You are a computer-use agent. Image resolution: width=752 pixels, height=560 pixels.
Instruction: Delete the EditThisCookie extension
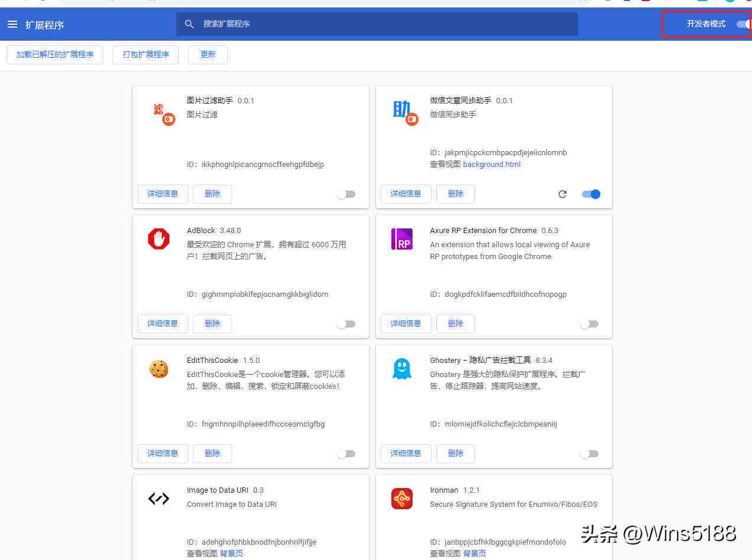click(x=212, y=453)
